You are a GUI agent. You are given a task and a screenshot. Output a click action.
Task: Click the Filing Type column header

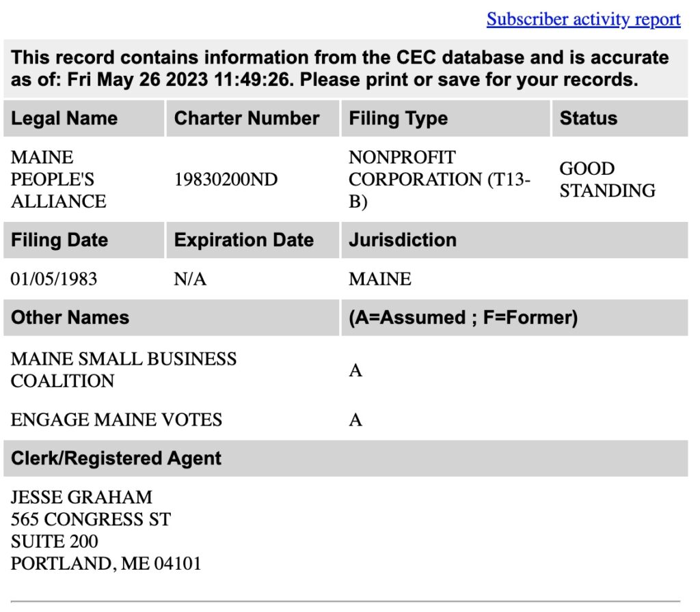[398, 118]
